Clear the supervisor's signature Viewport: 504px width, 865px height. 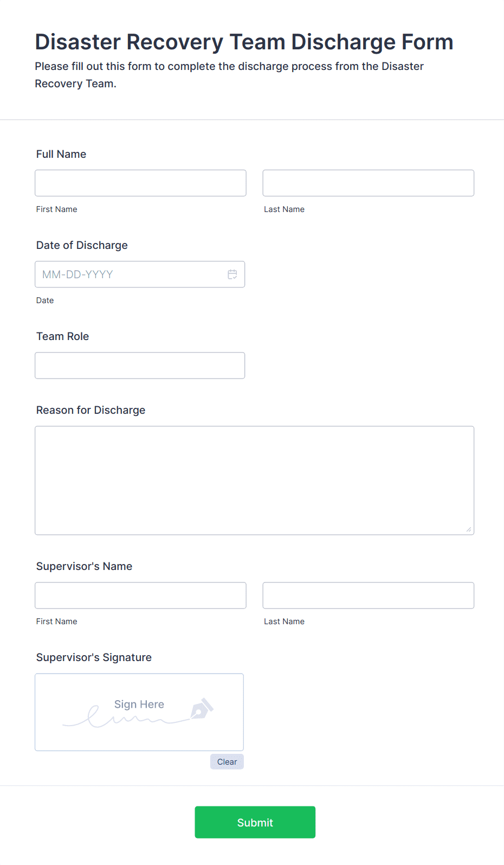(227, 761)
